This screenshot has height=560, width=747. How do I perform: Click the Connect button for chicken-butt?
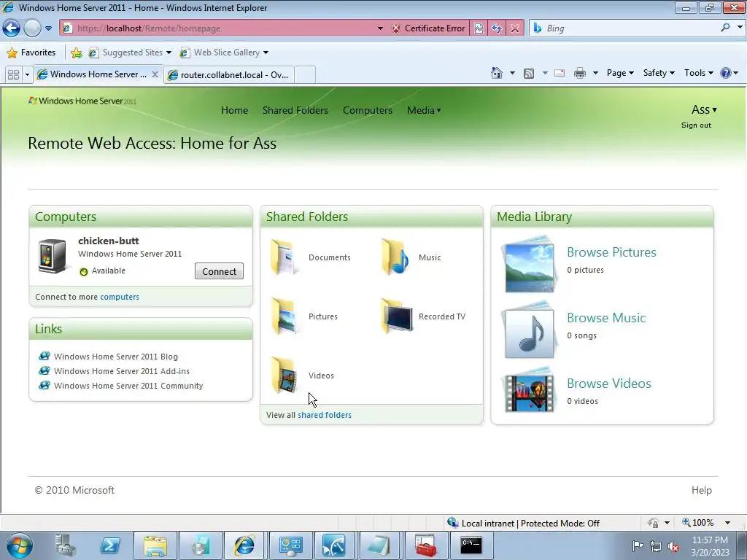pos(219,271)
